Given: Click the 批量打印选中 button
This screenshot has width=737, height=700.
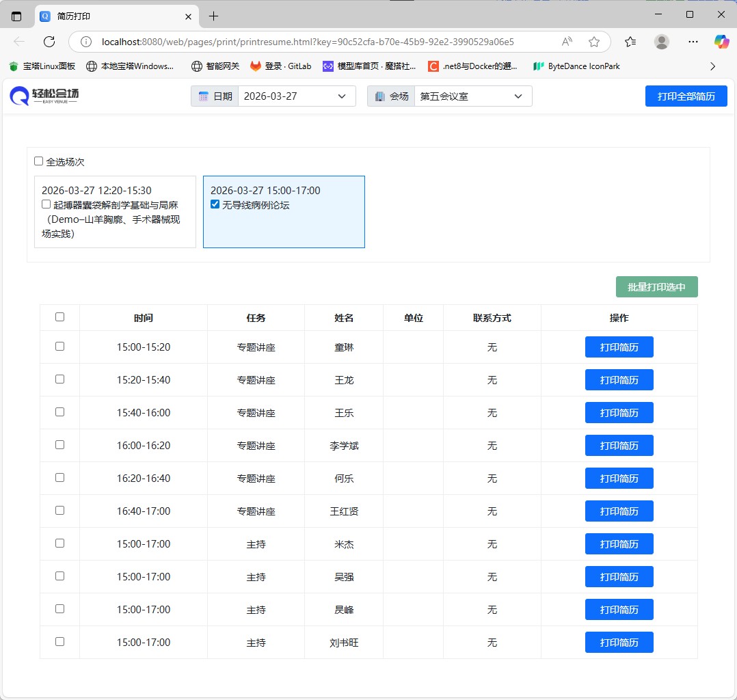Looking at the screenshot, I should coord(656,287).
